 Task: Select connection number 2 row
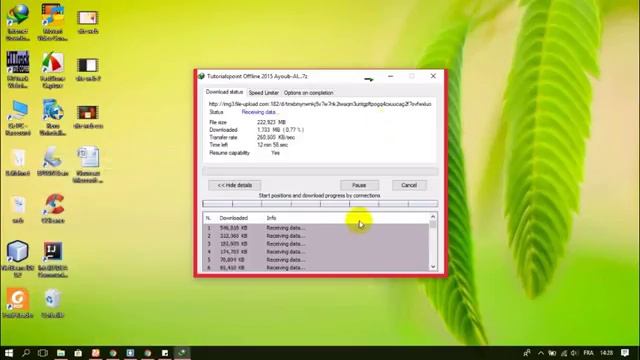coord(316,236)
